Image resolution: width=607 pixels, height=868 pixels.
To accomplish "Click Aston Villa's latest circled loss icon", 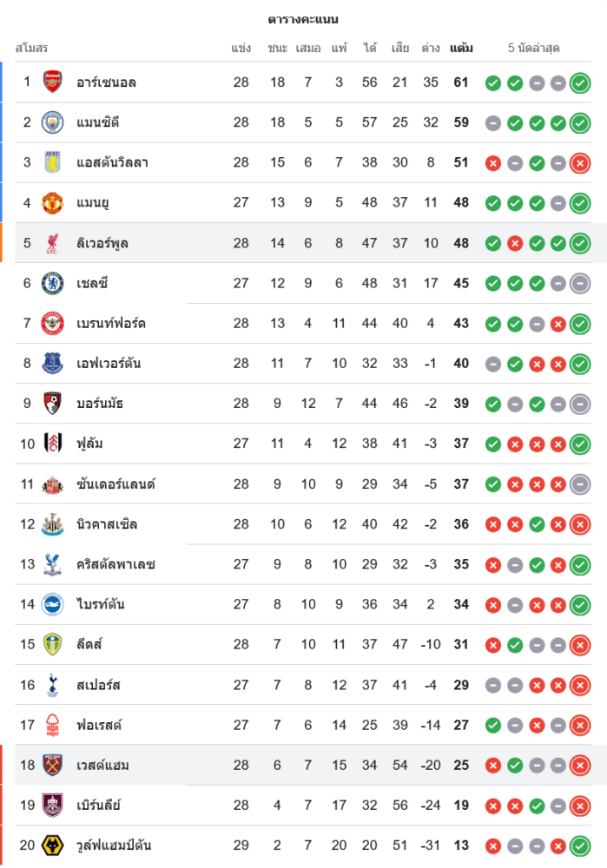I will point(580,163).
